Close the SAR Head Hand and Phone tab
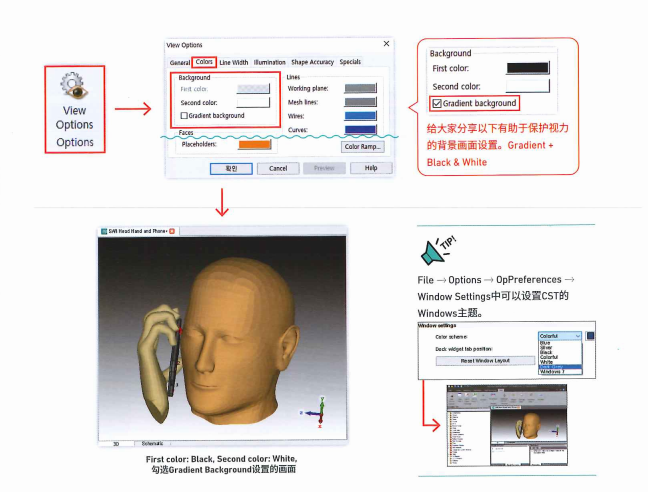This screenshot has width=648, height=492. 172,231
